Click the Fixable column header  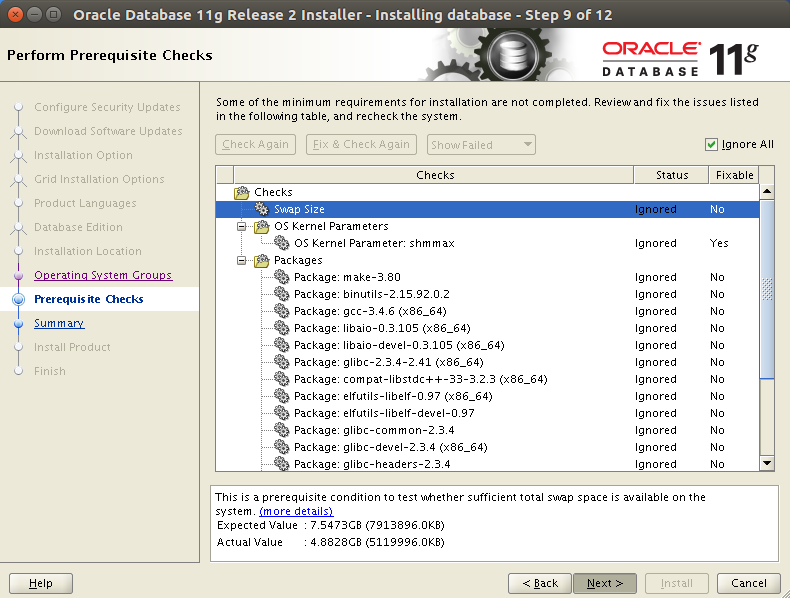click(734, 175)
